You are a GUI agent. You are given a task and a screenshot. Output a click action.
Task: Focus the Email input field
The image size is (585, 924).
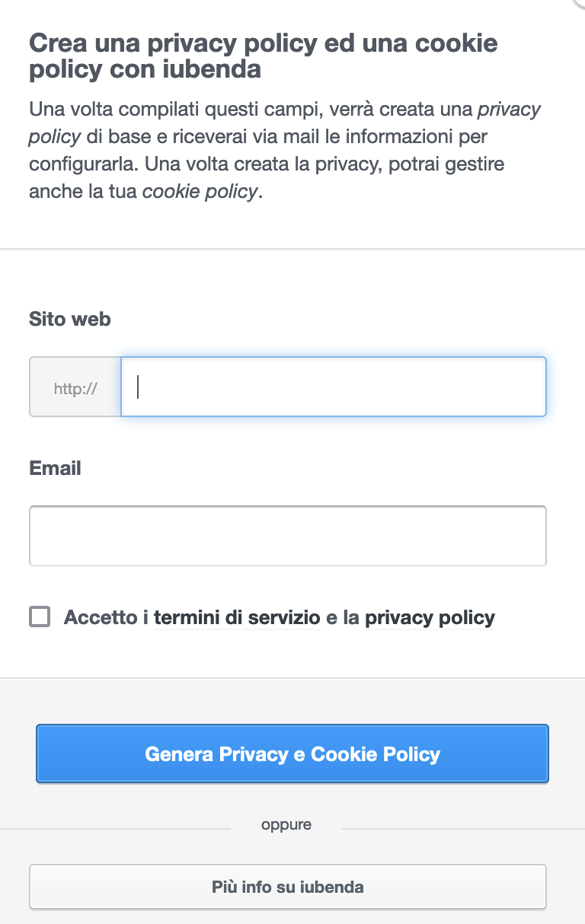(x=287, y=536)
